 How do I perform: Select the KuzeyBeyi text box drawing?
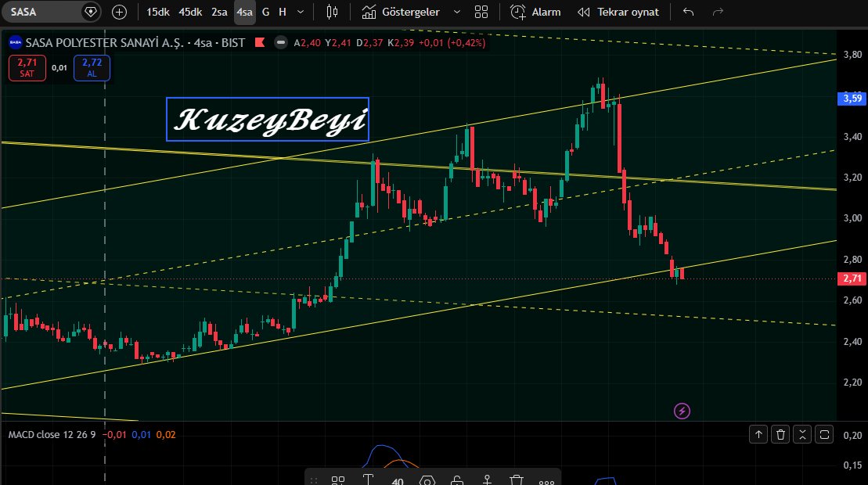268,120
